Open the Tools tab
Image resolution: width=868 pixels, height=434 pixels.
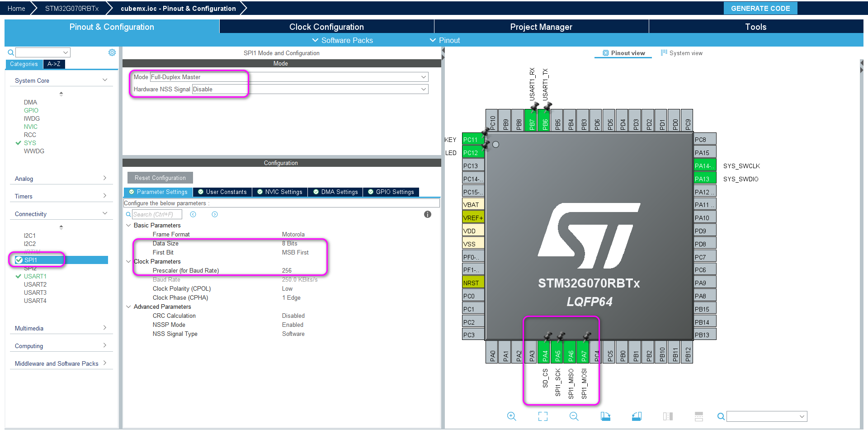click(x=756, y=27)
